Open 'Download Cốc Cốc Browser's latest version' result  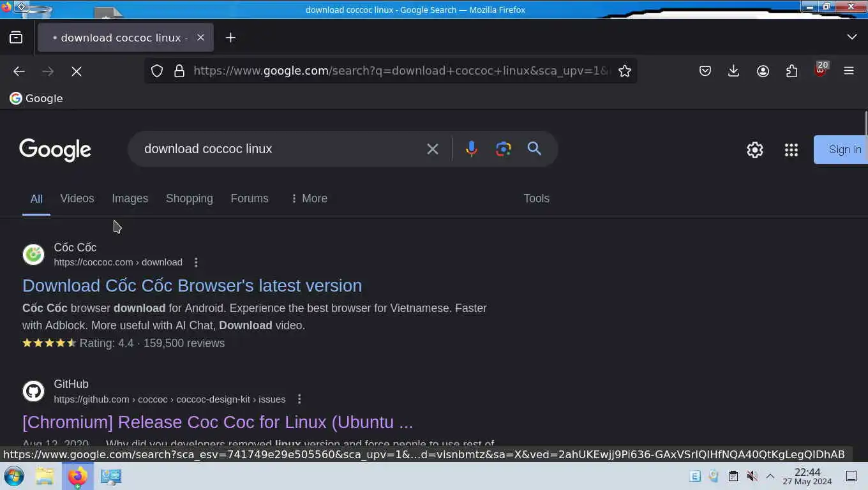(x=192, y=285)
